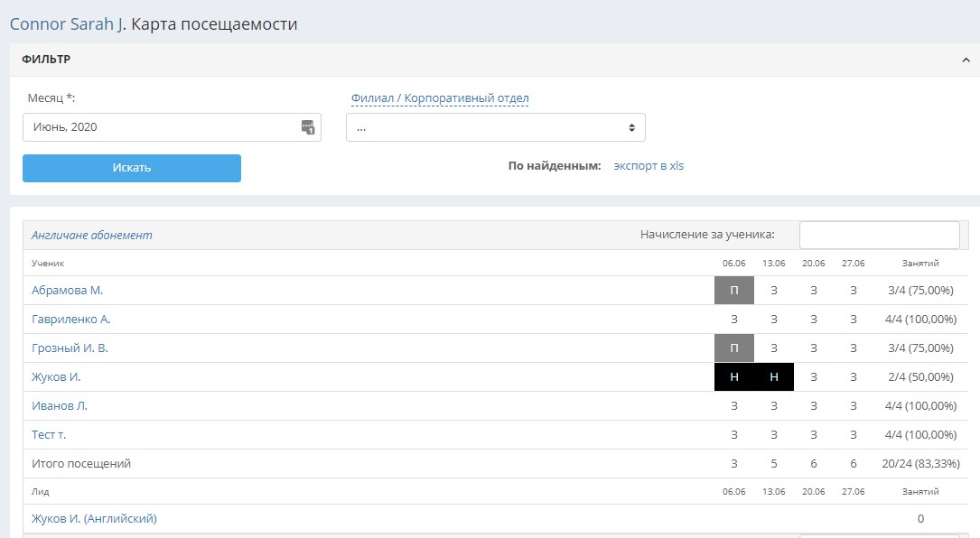Focus the Начисление за ученика input field
Viewport: 980px width, 538px height.
880,235
